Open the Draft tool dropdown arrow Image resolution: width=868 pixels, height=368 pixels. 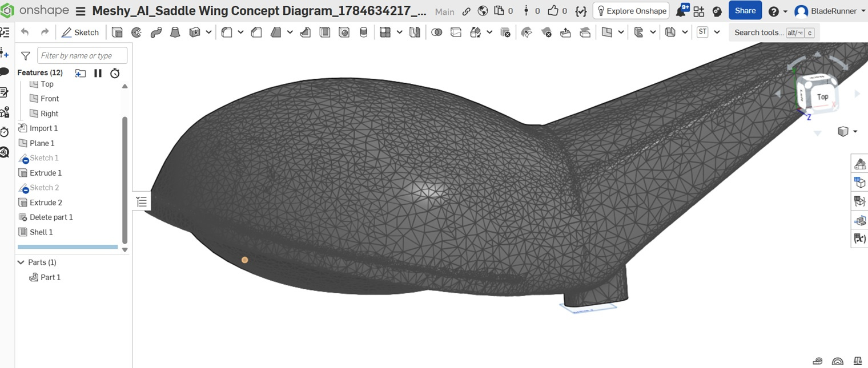290,33
